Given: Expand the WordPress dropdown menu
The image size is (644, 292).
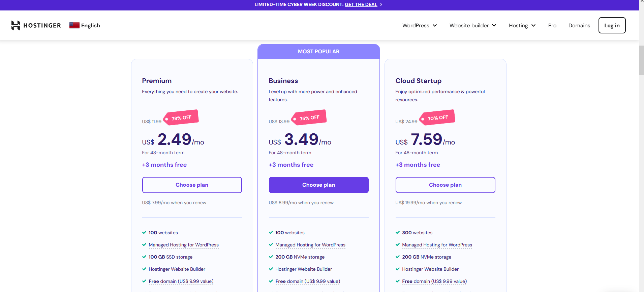Looking at the screenshot, I should tap(419, 26).
